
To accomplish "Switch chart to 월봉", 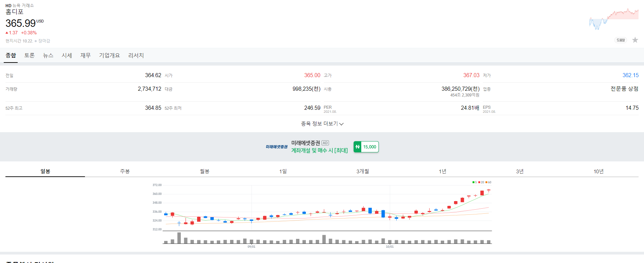I will click(204, 171).
